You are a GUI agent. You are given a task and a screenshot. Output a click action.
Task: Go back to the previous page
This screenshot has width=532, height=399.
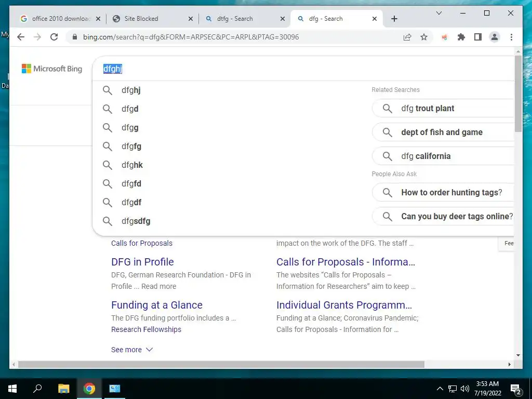pyautogui.click(x=21, y=37)
